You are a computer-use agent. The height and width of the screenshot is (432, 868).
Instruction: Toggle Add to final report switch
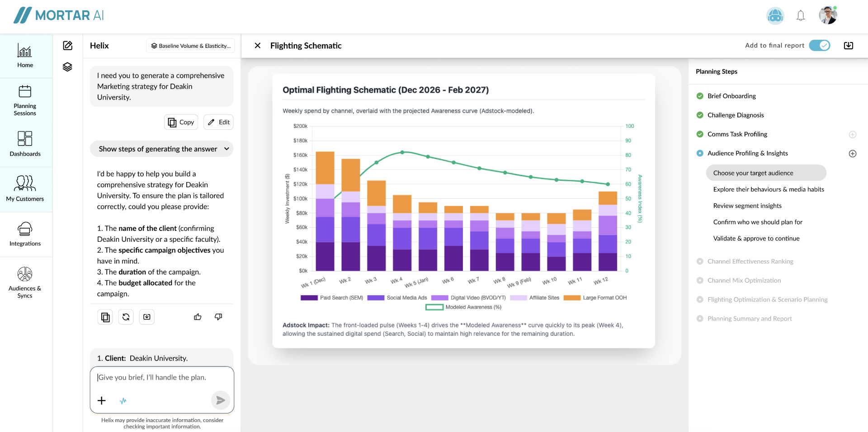pyautogui.click(x=819, y=46)
